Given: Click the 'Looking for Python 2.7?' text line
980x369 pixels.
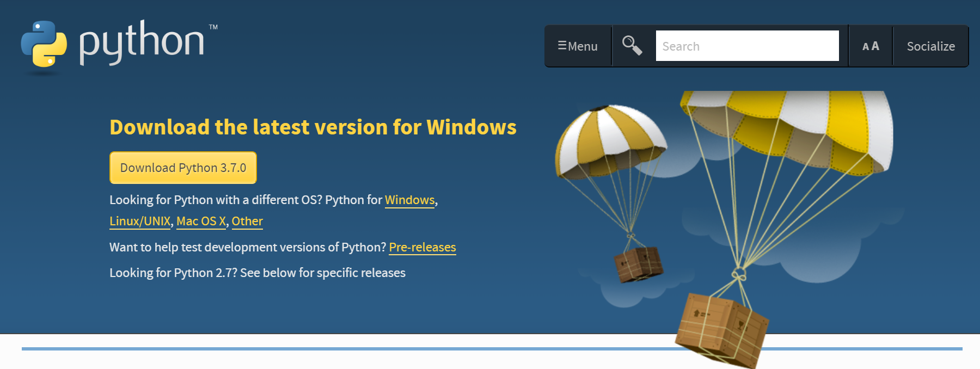Looking at the screenshot, I should tap(258, 273).
